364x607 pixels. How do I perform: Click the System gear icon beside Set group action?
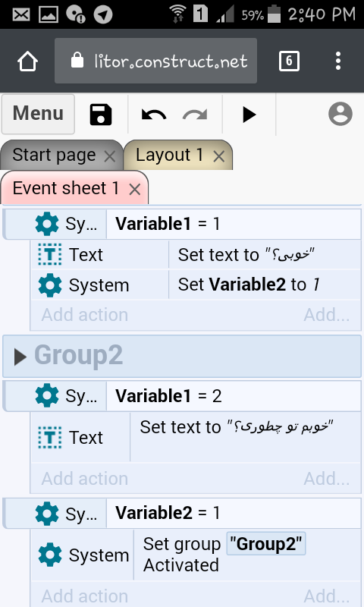tap(50, 555)
